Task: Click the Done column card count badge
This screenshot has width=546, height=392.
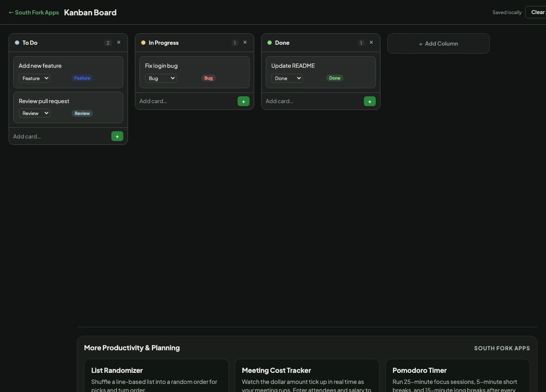Action: 361,43
